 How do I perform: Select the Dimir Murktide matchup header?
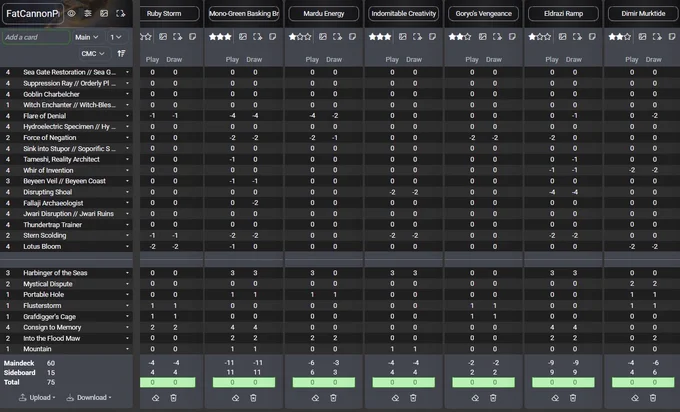(644, 13)
